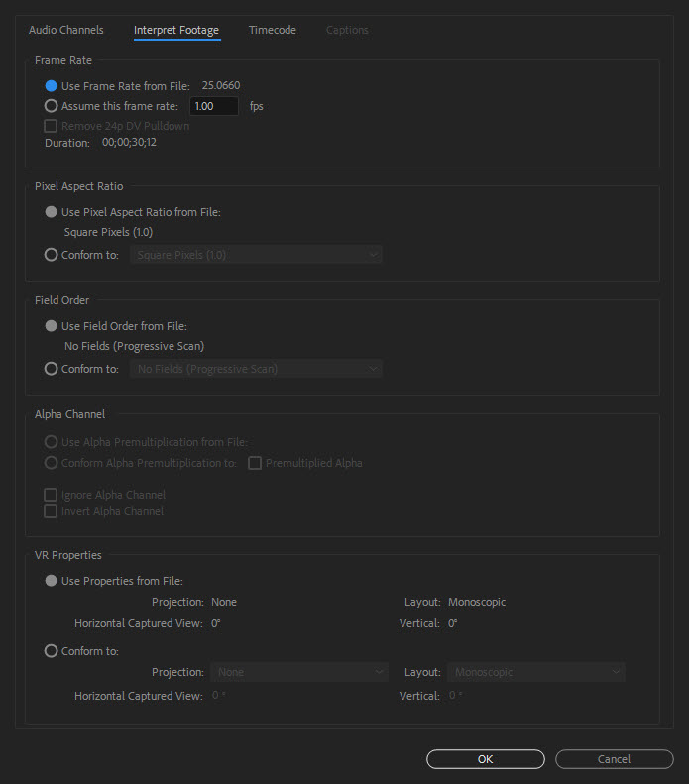
Task: Check the Ignore Alpha Channel box
Action: click(52, 495)
